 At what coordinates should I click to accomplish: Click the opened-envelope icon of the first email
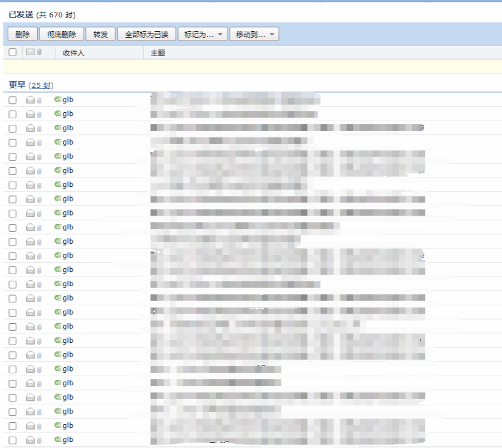pos(30,100)
